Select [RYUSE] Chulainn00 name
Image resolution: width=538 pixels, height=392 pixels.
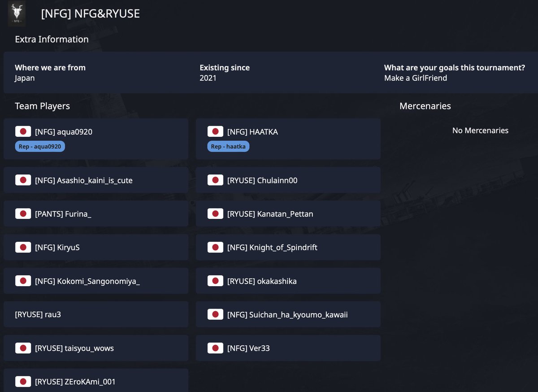tap(262, 180)
